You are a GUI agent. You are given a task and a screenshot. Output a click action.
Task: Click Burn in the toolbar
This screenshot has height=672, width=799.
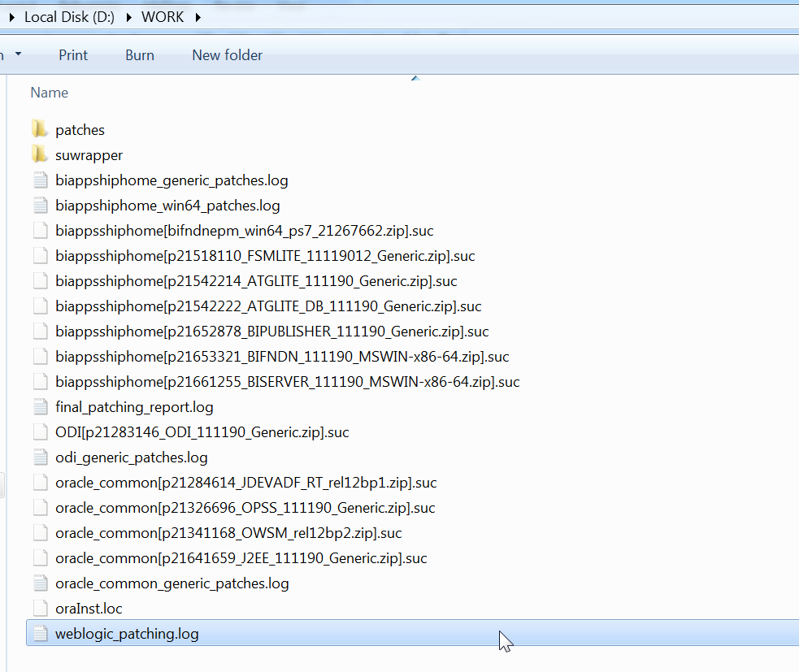pyautogui.click(x=140, y=55)
